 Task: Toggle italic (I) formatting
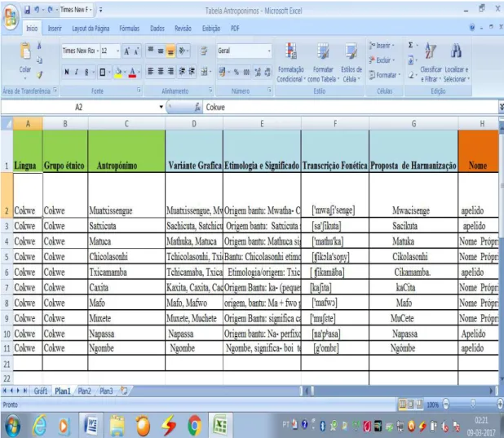point(77,72)
